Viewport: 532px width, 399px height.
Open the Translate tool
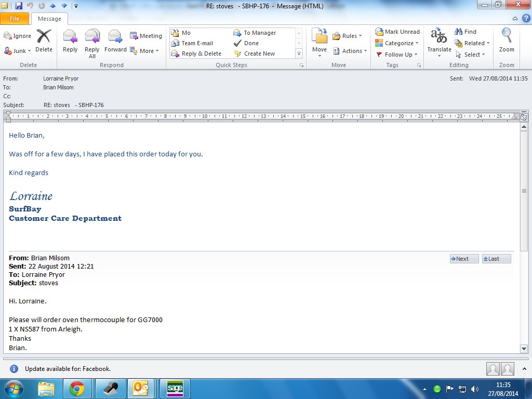(439, 42)
